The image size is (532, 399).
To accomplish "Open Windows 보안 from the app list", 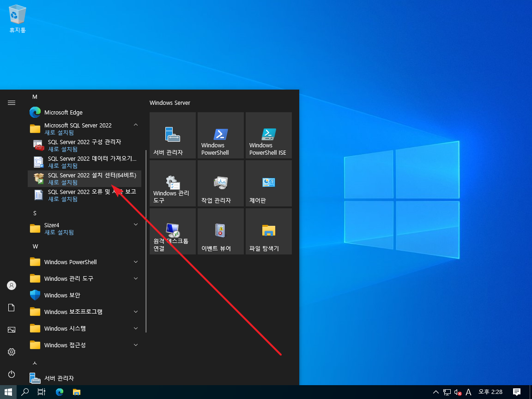I will [x=85, y=295].
